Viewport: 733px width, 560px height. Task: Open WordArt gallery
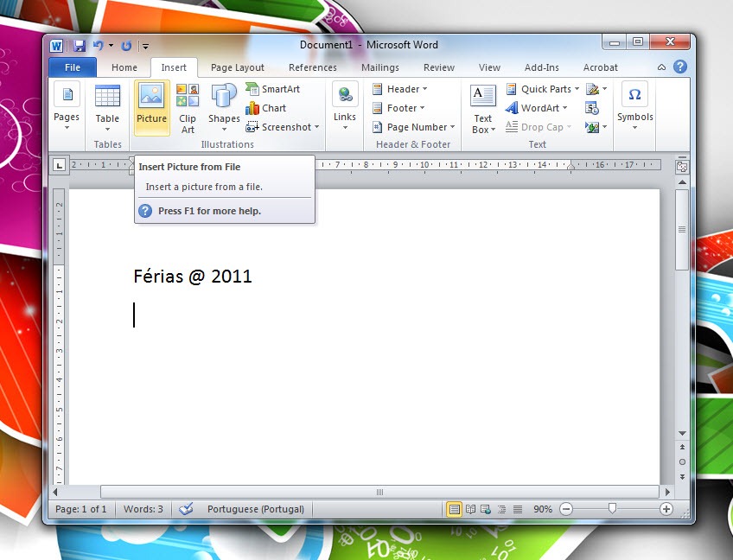click(x=537, y=108)
